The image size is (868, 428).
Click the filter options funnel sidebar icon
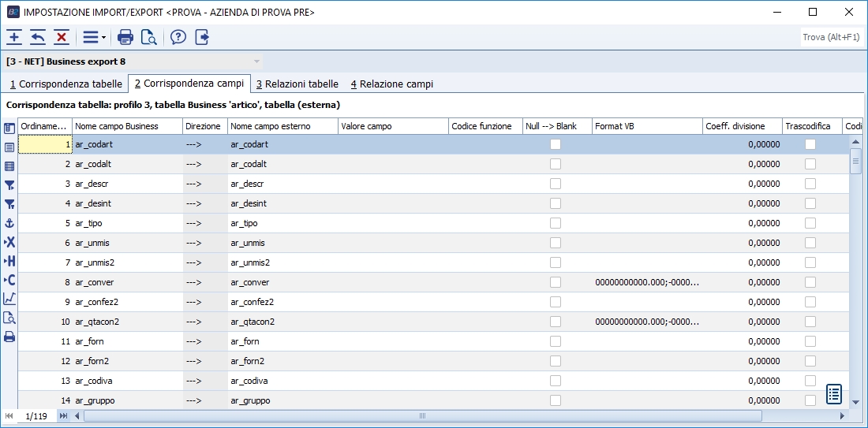pos(9,204)
